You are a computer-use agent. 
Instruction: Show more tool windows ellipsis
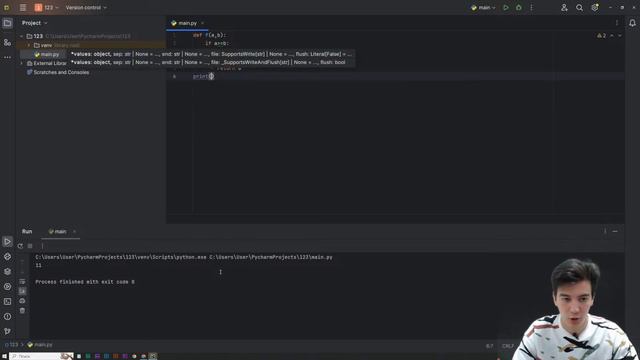point(7,57)
